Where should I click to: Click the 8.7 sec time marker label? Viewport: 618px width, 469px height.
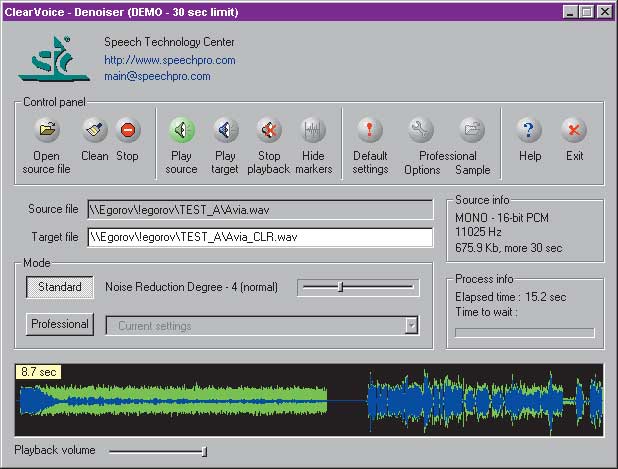38,372
